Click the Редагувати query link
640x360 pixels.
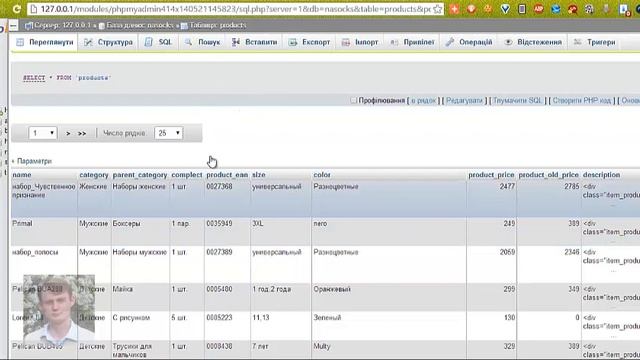[464, 100]
